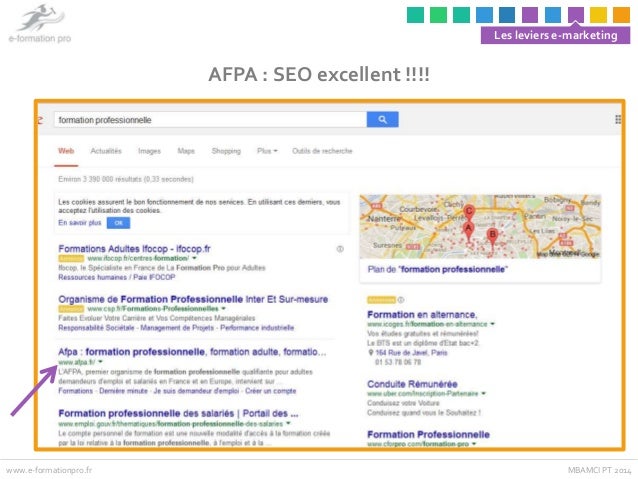The height and width of the screenshot is (479, 638).
Task: Switch to the Maps tab
Action: (x=186, y=151)
